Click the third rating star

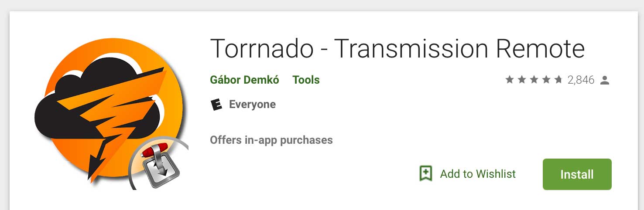click(534, 80)
